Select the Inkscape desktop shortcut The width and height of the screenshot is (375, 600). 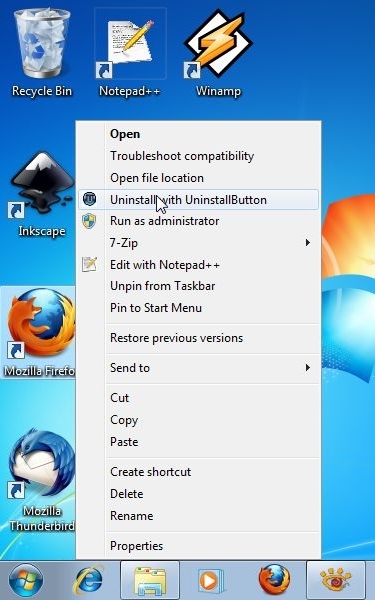pyautogui.click(x=42, y=193)
